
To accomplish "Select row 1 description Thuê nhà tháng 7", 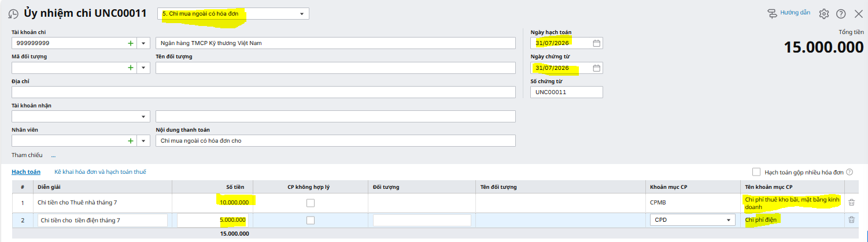I will 77,202.
